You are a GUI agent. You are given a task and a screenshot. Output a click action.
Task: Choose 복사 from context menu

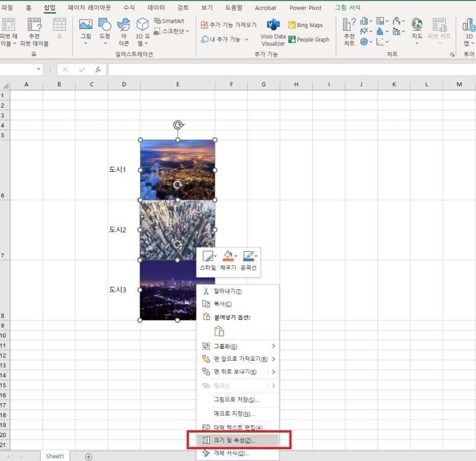pos(238,304)
